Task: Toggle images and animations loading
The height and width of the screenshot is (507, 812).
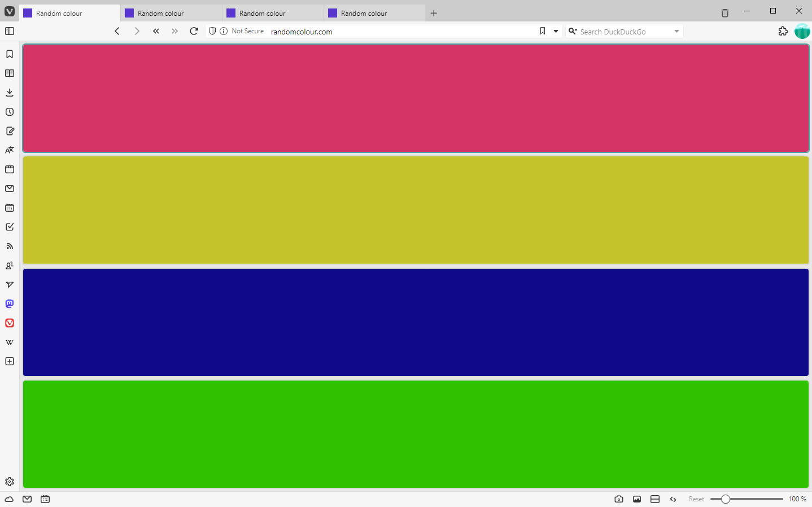Action: click(x=637, y=499)
